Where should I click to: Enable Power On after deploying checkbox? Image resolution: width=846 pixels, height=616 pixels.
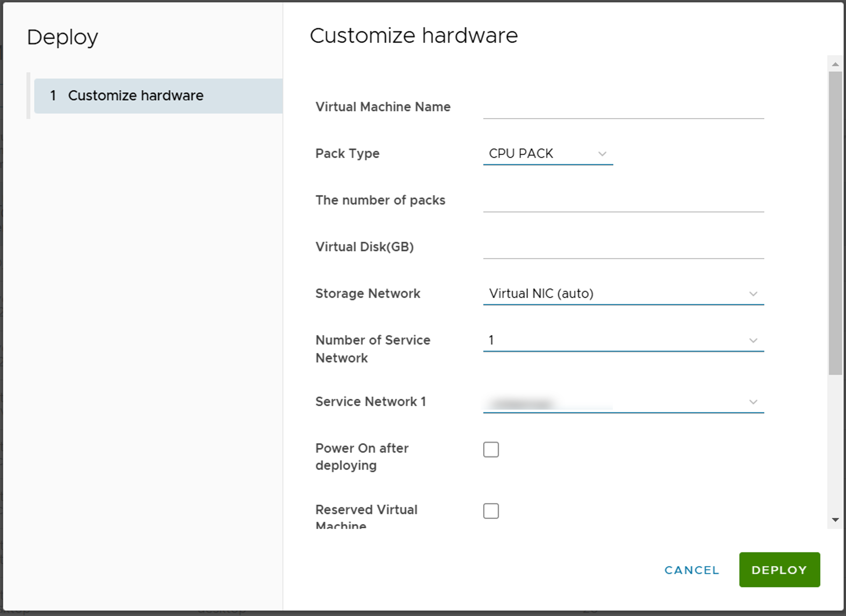click(491, 449)
